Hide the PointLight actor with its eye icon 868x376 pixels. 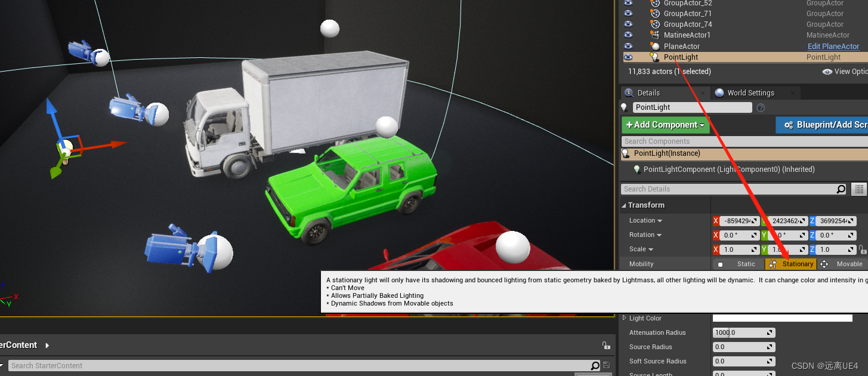click(628, 57)
